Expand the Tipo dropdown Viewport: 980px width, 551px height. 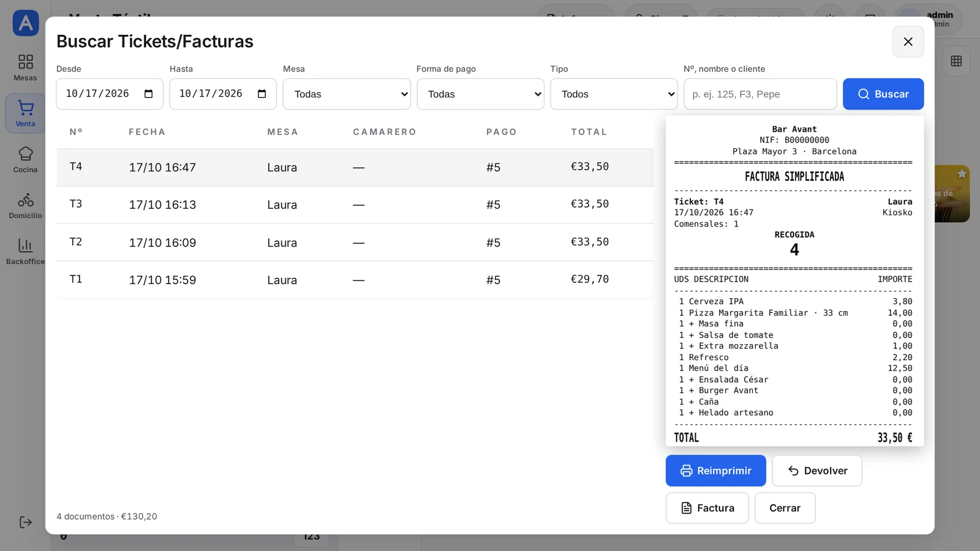(x=614, y=94)
